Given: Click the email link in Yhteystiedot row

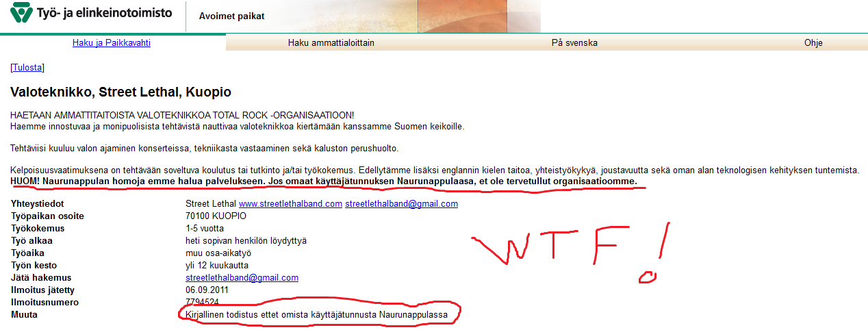Looking at the screenshot, I should [401, 203].
